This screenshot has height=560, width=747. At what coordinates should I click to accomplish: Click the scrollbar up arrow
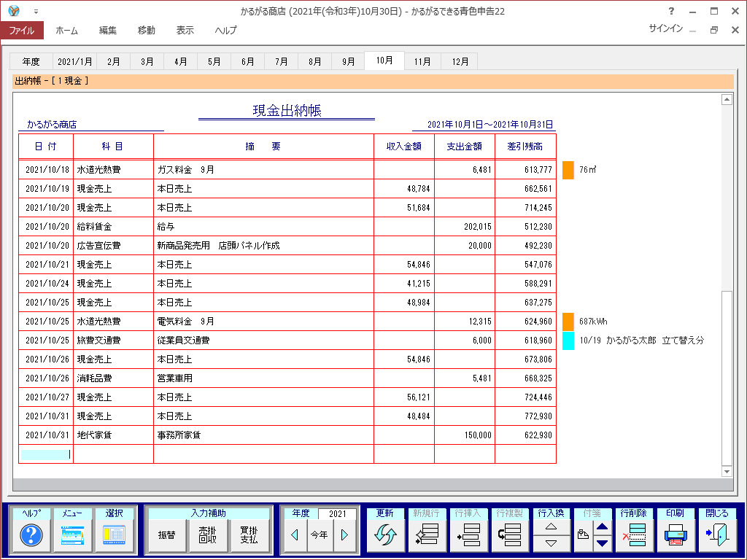click(x=727, y=99)
